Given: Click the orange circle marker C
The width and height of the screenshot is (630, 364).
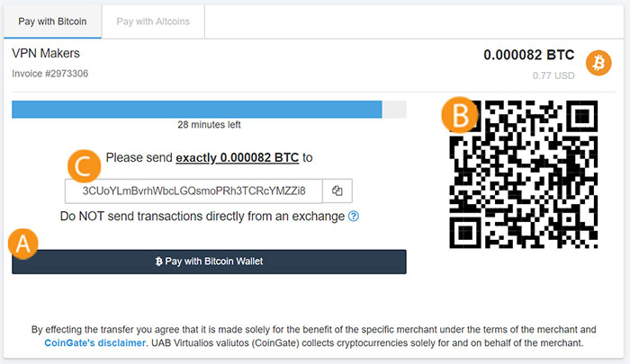Looking at the screenshot, I should click(x=84, y=166).
